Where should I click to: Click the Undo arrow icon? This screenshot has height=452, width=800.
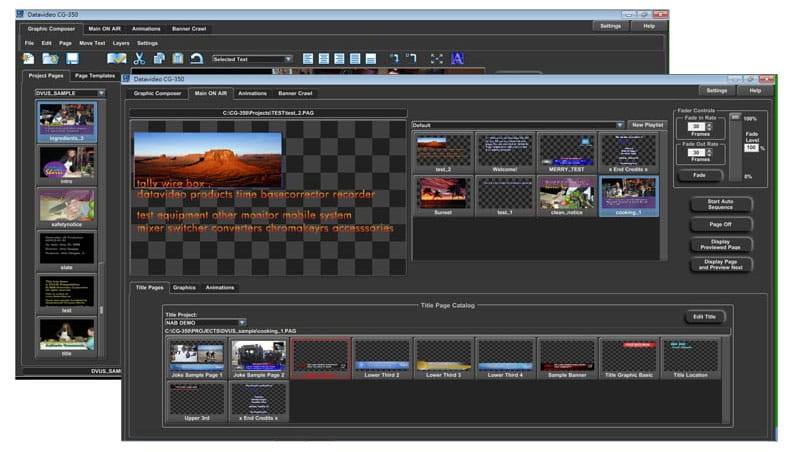tap(197, 60)
